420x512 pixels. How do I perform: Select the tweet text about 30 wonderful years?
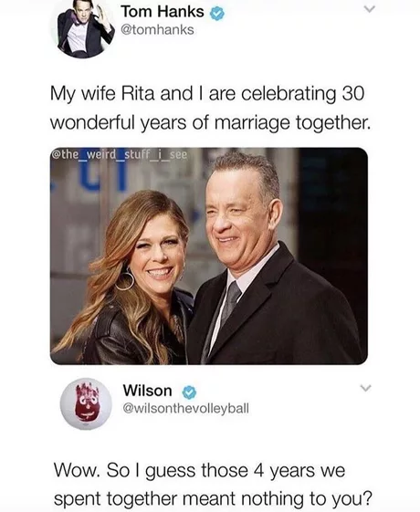(211, 108)
